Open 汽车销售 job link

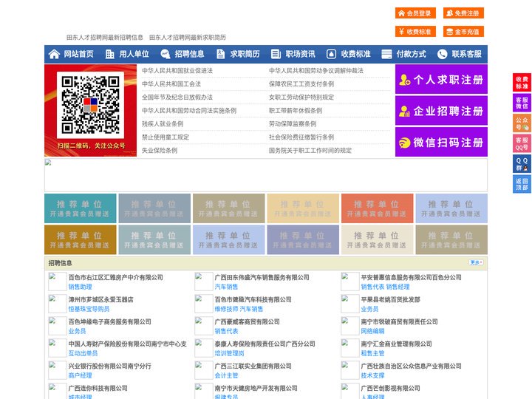pos(226,287)
